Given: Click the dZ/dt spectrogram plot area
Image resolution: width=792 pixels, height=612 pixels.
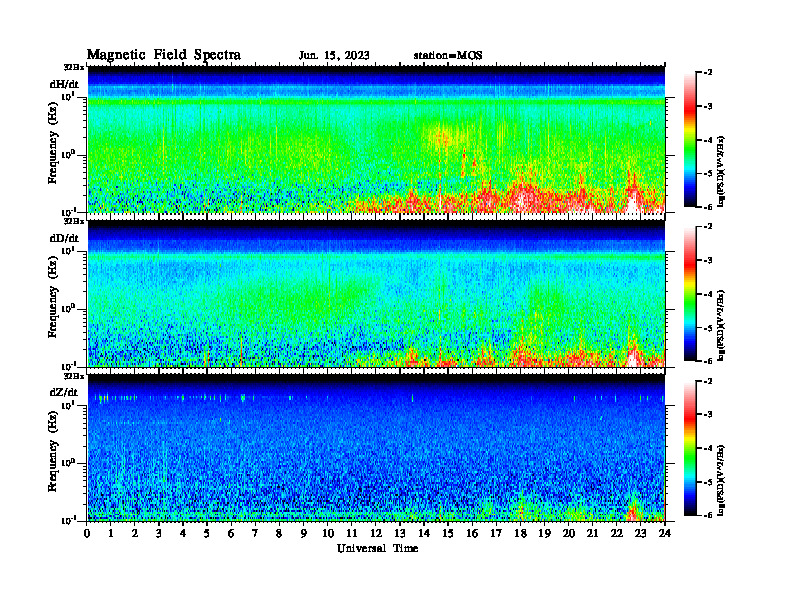Looking at the screenshot, I should click(376, 448).
